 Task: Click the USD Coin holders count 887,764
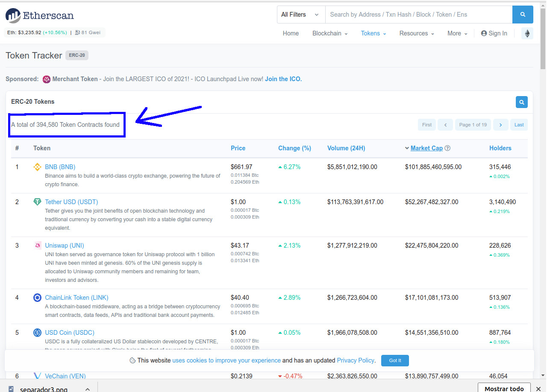point(500,333)
